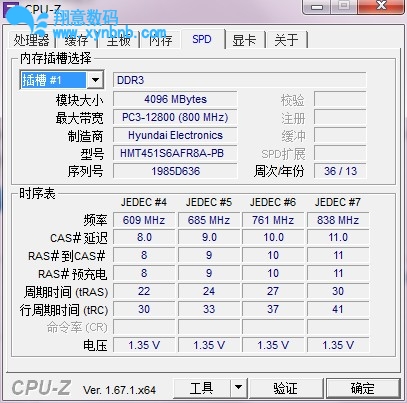
Task: Click the 685 MHz frequency cell
Action: click(209, 220)
